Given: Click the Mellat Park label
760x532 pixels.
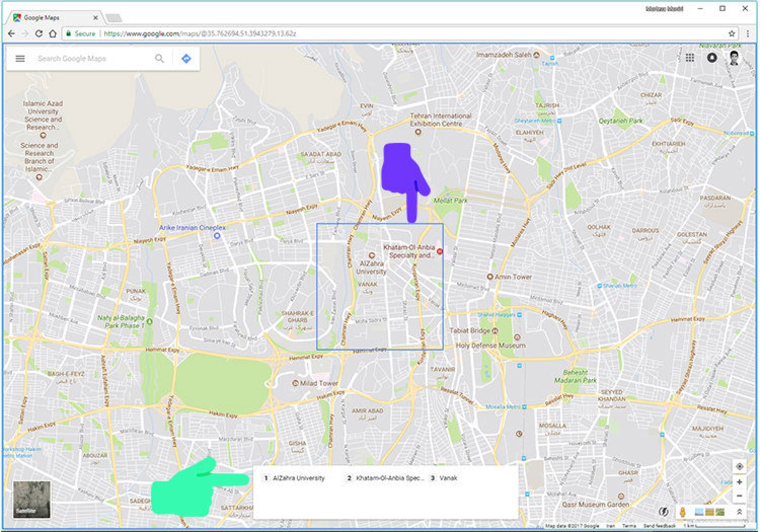Looking at the screenshot, I should point(450,201).
